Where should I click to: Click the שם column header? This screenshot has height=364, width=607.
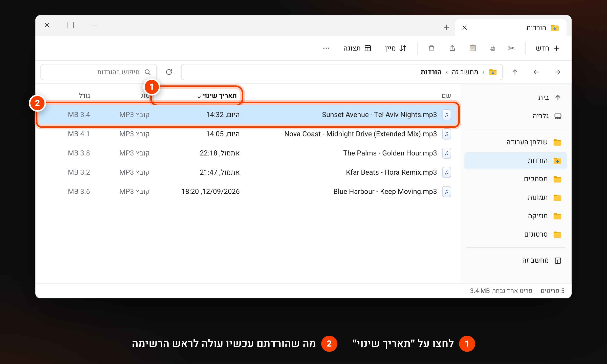446,96
